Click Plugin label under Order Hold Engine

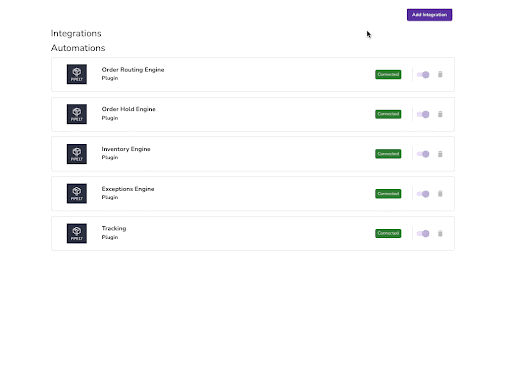coord(110,118)
